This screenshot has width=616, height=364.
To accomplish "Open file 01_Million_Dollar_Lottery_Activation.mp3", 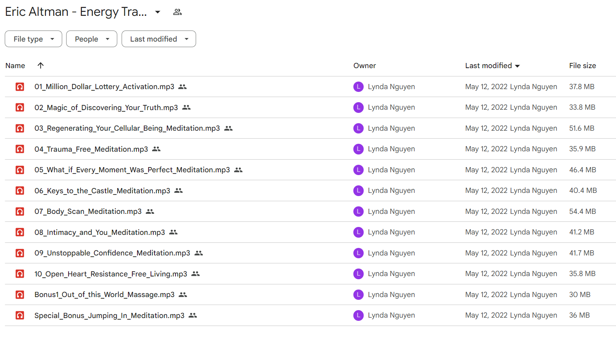I will tap(104, 87).
